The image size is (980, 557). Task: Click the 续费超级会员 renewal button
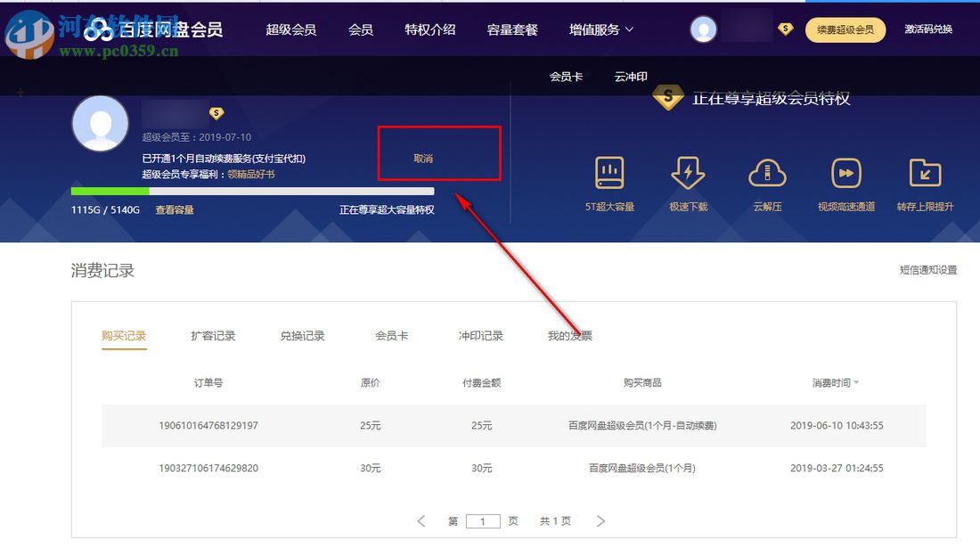(845, 29)
